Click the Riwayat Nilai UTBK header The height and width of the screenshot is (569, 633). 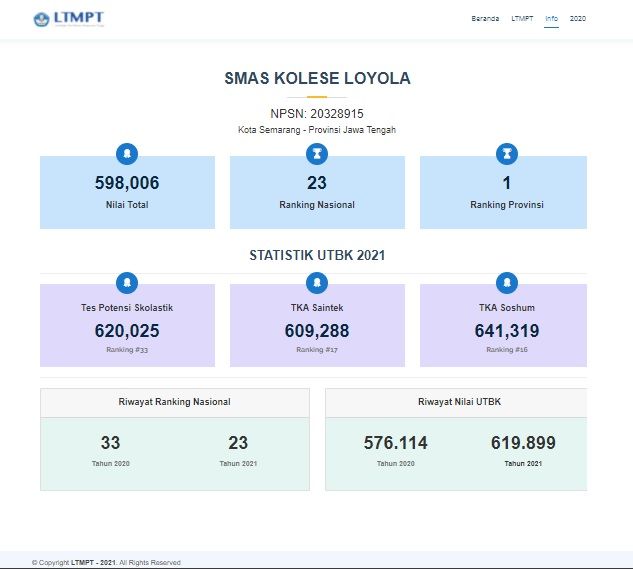(x=459, y=402)
